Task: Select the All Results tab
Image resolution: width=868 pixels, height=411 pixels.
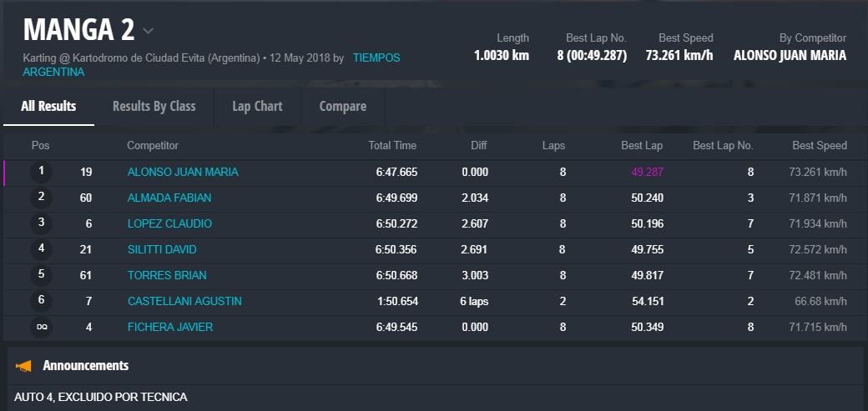Action: point(48,106)
